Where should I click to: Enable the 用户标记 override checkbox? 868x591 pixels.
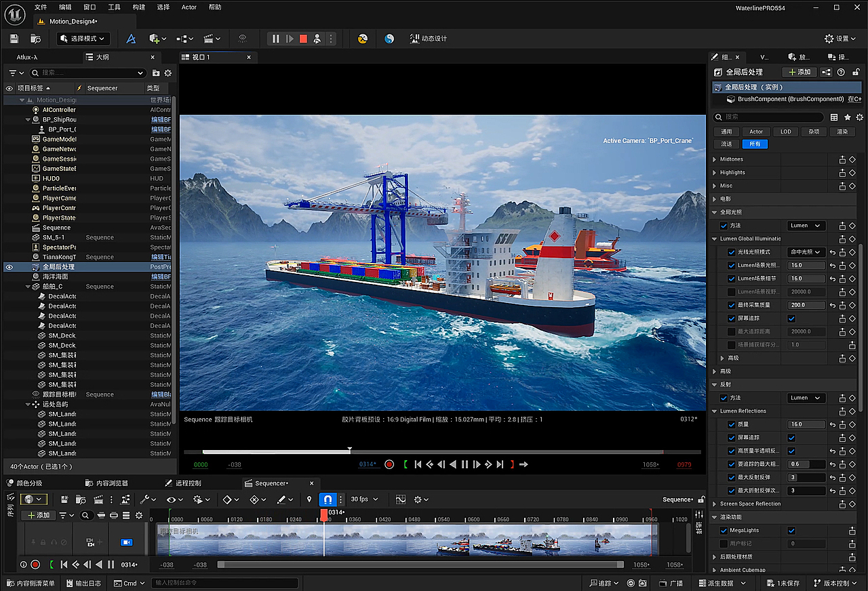click(x=724, y=544)
